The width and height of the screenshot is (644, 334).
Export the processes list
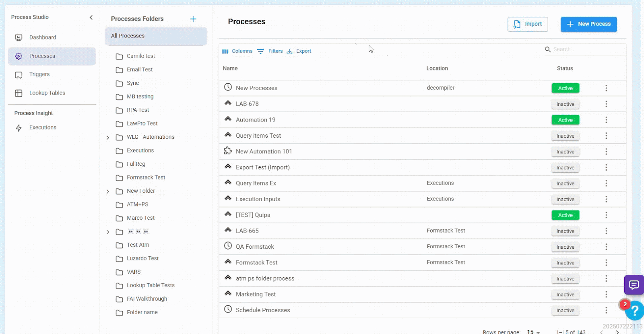(299, 51)
